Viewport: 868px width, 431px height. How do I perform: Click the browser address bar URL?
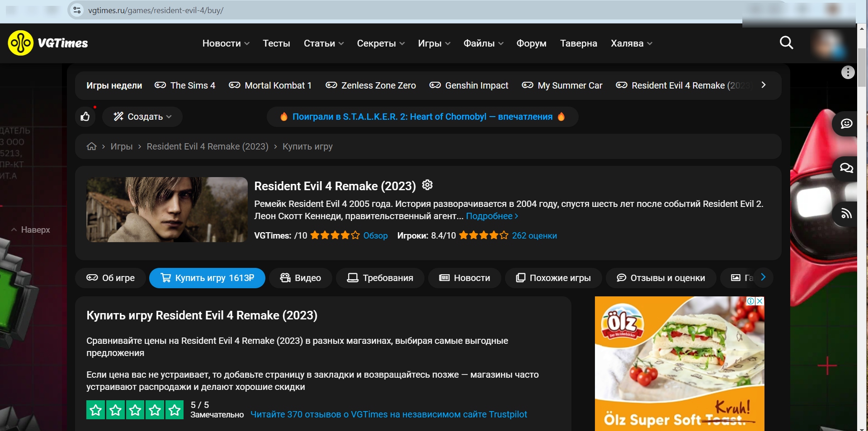(156, 10)
